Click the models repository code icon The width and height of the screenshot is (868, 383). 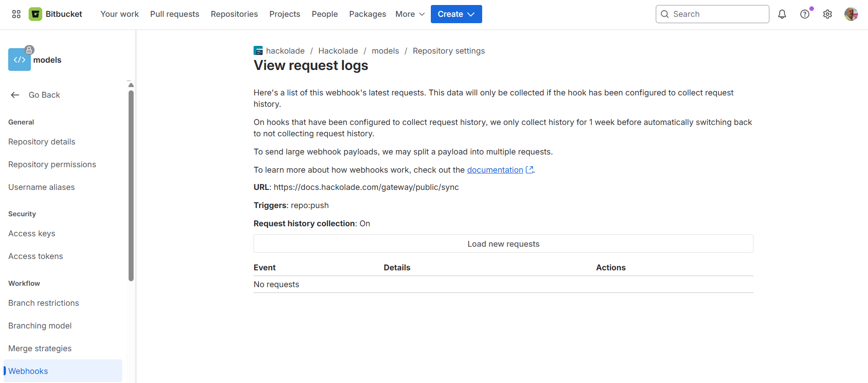point(20,60)
